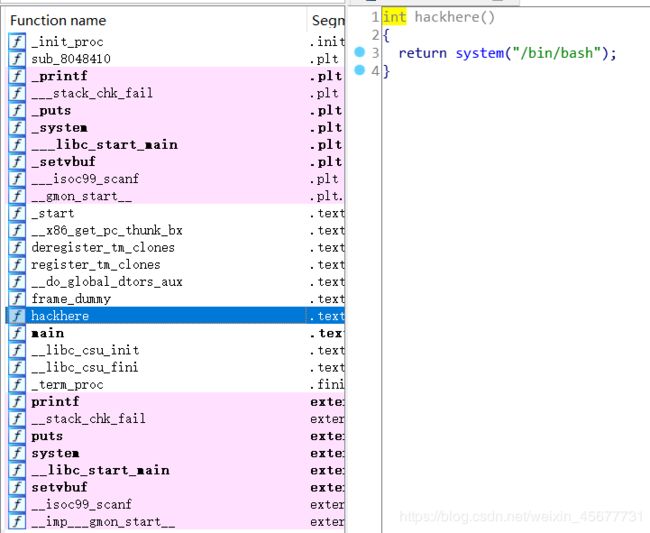Screen dimensions: 650x533
Task: Select __libc_csu_fini function row
Action: click(x=176, y=367)
